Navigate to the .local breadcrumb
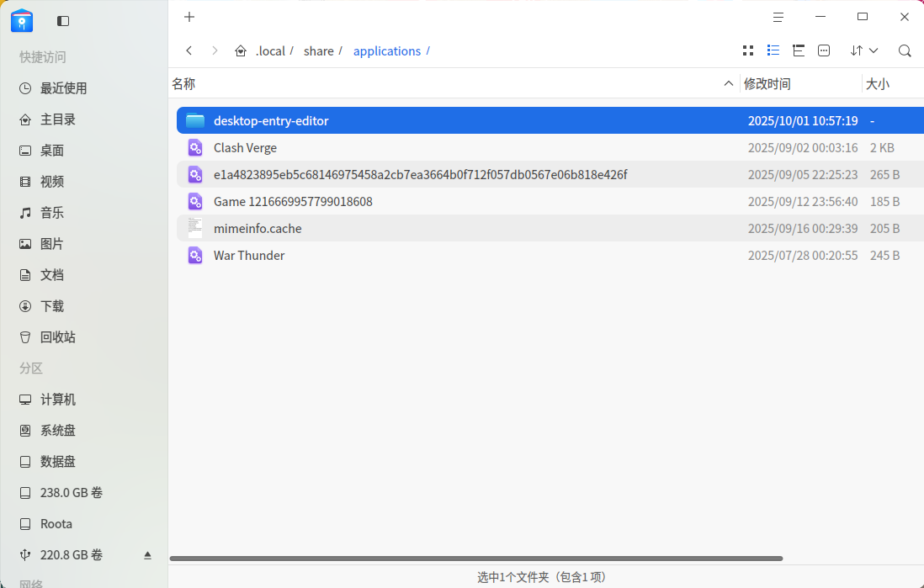924x588 pixels. (270, 51)
